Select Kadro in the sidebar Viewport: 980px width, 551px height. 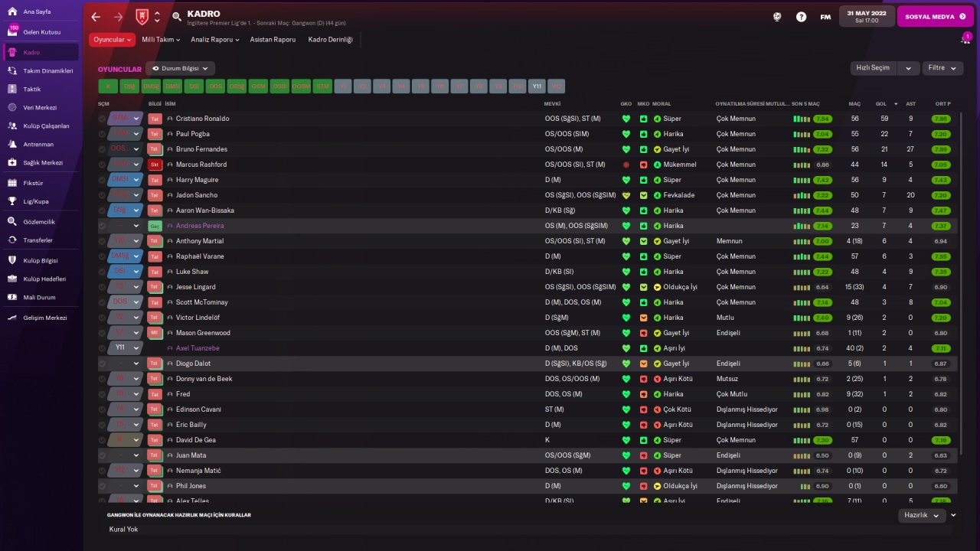point(41,52)
